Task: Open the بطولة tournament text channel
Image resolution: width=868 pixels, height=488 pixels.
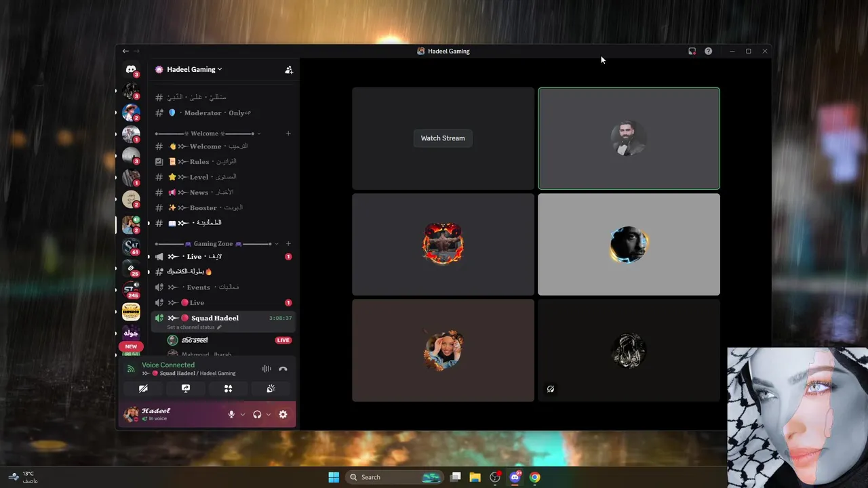Action: (223, 272)
